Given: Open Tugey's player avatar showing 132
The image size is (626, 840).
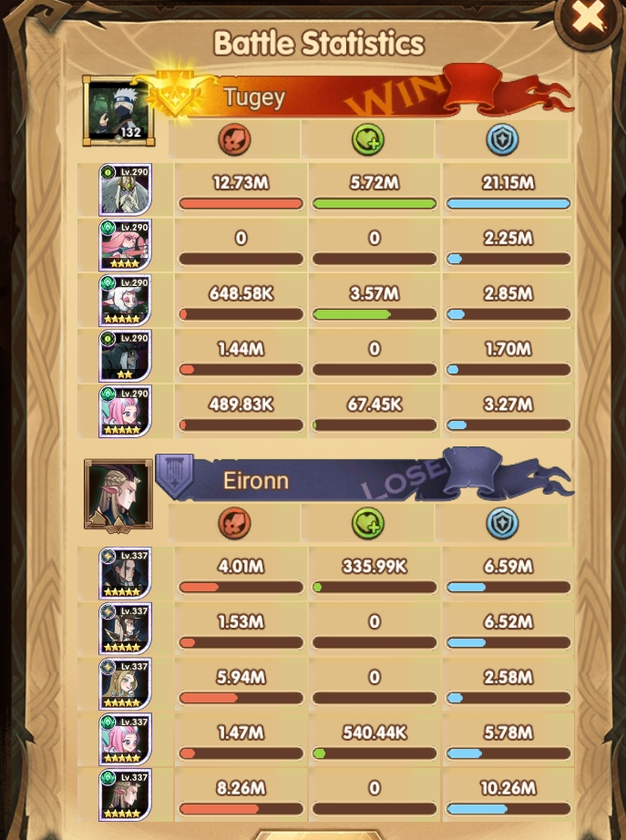Looking at the screenshot, I should tap(118, 111).
